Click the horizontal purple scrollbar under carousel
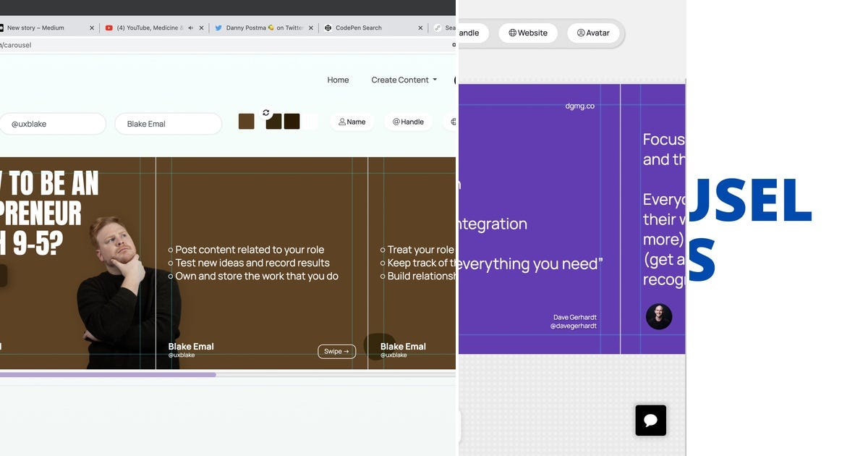 point(108,374)
